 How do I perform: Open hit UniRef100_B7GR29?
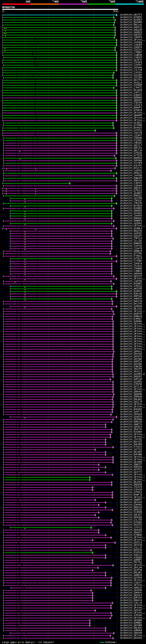(131, 110)
